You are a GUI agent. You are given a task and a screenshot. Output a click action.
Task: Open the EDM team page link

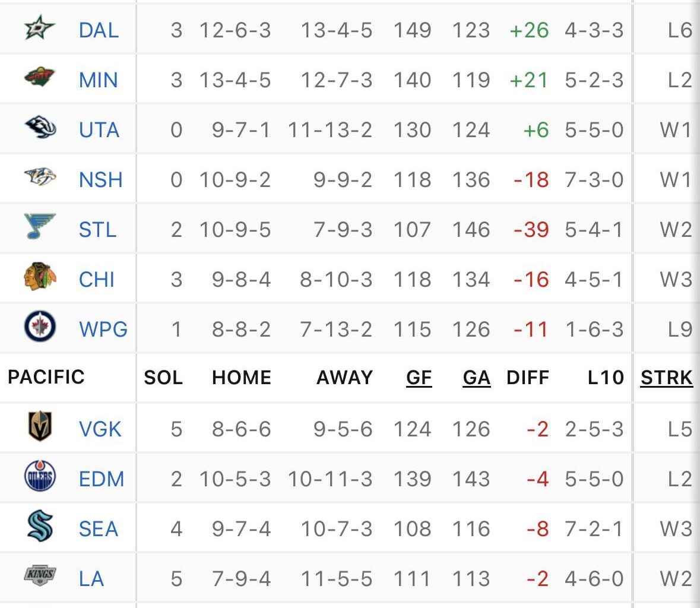[x=101, y=479]
